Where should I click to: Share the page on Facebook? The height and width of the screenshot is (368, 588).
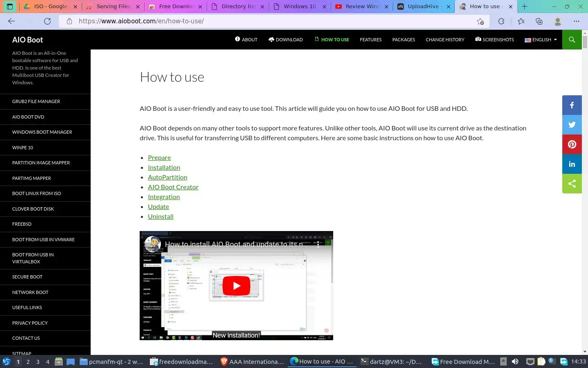[x=572, y=105]
